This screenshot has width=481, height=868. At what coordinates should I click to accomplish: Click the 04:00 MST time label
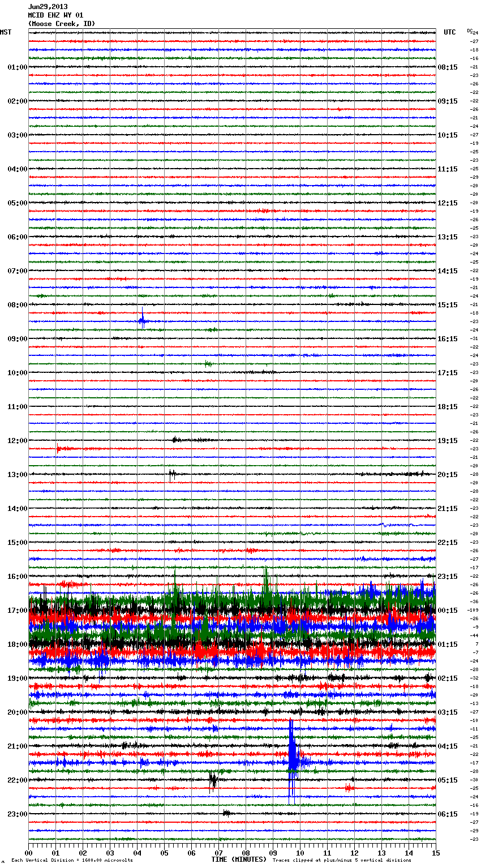click(18, 169)
